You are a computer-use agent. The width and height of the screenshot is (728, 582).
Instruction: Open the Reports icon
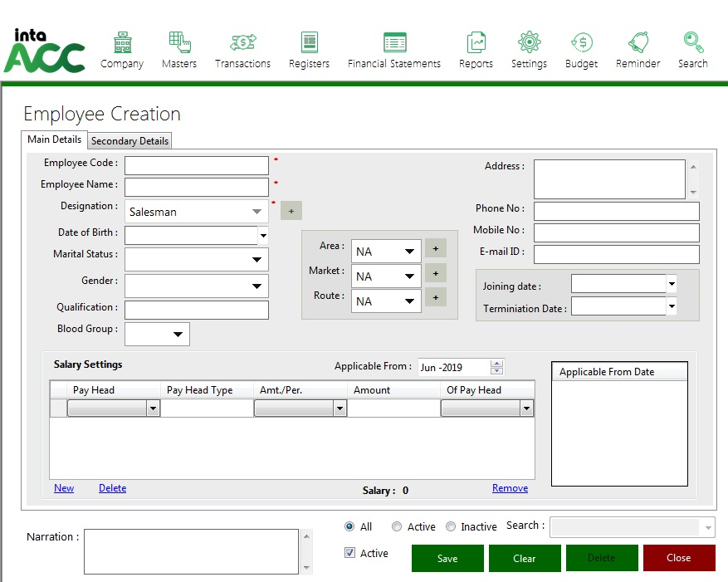(476, 50)
